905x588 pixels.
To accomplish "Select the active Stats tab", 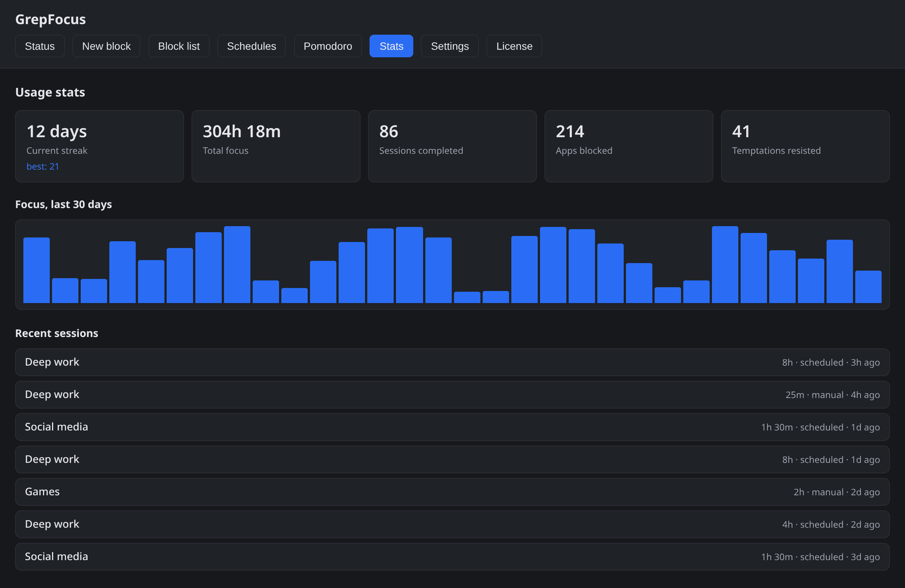I will tap(391, 46).
